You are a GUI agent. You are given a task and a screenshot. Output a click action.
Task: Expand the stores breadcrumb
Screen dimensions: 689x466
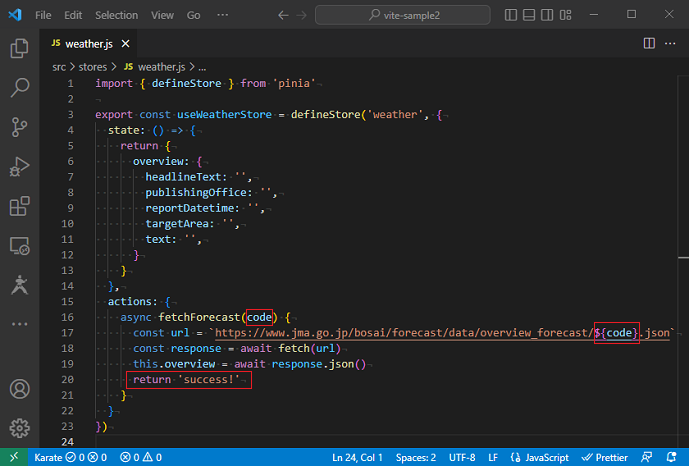point(93,67)
